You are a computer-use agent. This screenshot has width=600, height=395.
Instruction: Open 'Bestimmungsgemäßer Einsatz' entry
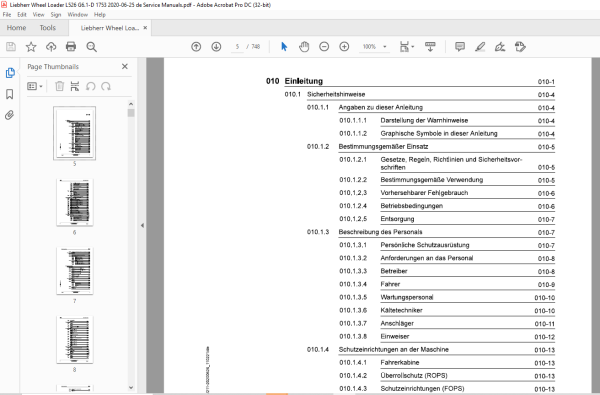383,146
